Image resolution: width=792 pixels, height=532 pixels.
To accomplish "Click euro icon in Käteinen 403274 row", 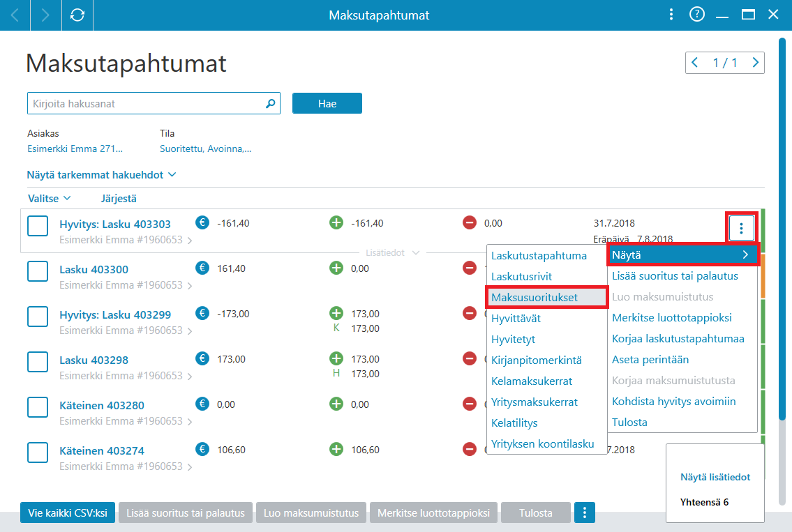I will pos(202,449).
